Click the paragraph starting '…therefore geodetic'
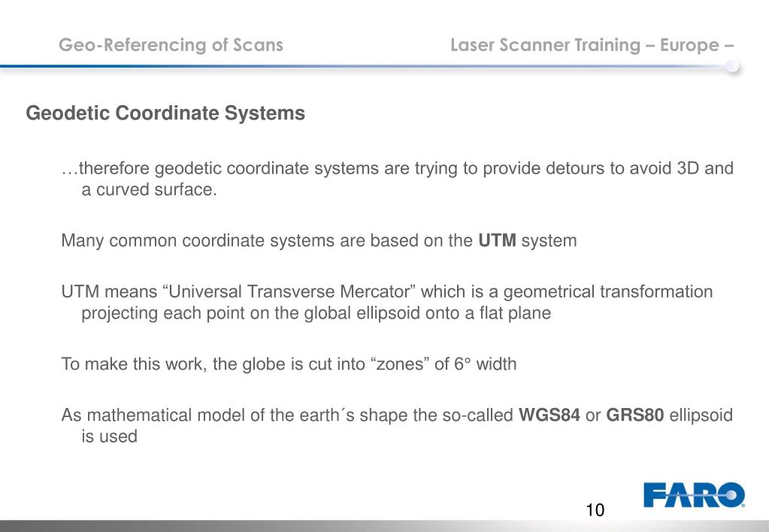This screenshot has height=532, width=769. [397, 179]
